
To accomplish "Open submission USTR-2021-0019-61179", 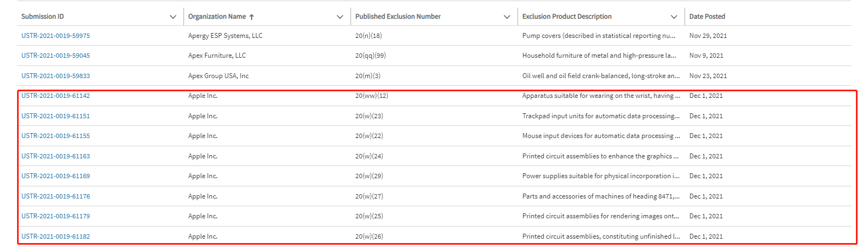I will tap(55, 216).
